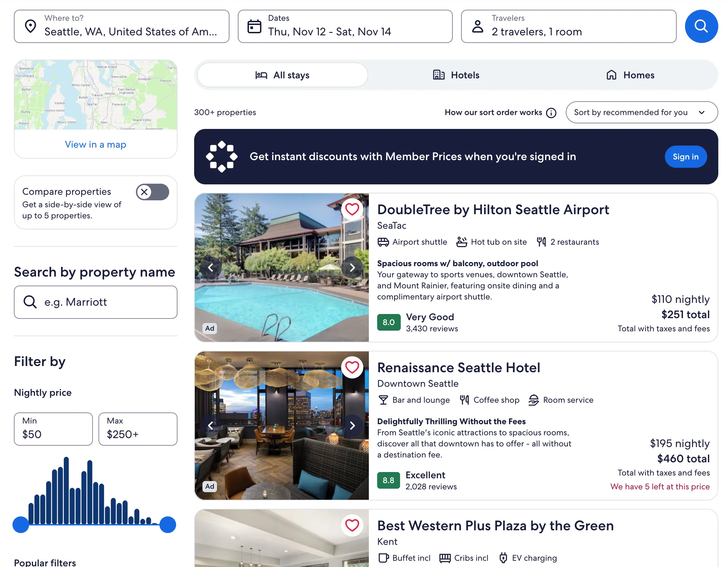Click the Where to destination field
Image resolution: width=728 pixels, height=567 pixels.
(x=122, y=26)
